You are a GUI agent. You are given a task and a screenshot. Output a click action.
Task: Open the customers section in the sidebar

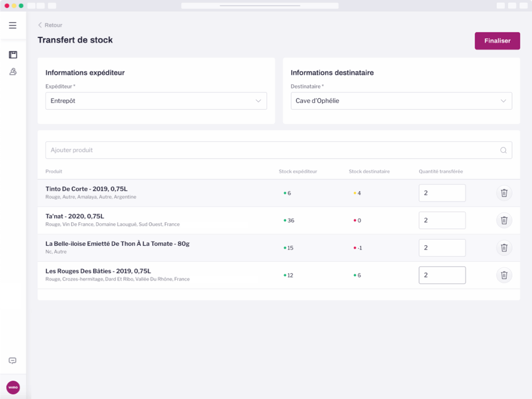tap(12, 71)
